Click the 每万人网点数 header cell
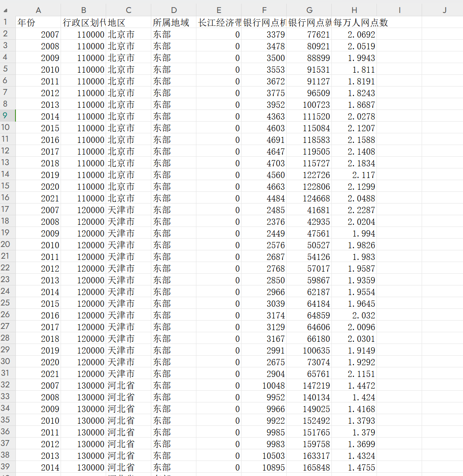Screen dimensions: 463x476 [x=354, y=22]
